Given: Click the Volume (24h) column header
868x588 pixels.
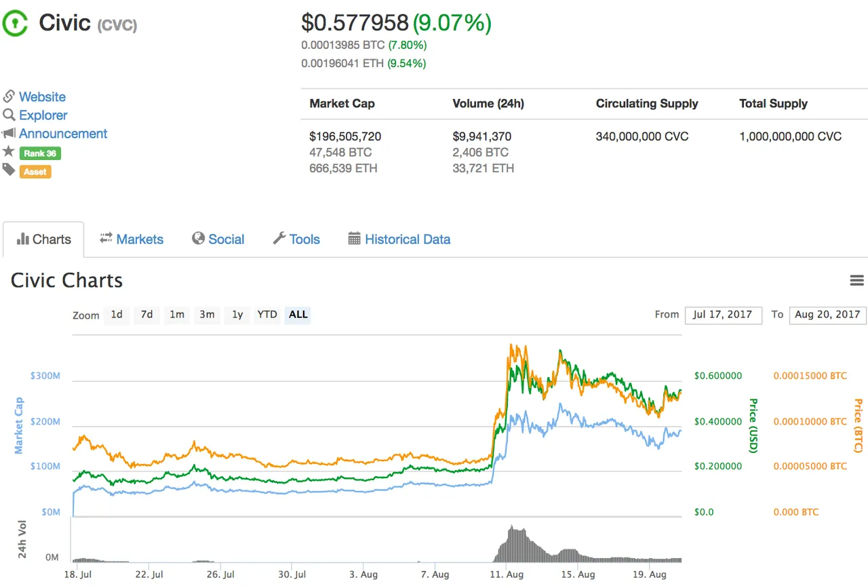Looking at the screenshot, I should coord(488,104).
